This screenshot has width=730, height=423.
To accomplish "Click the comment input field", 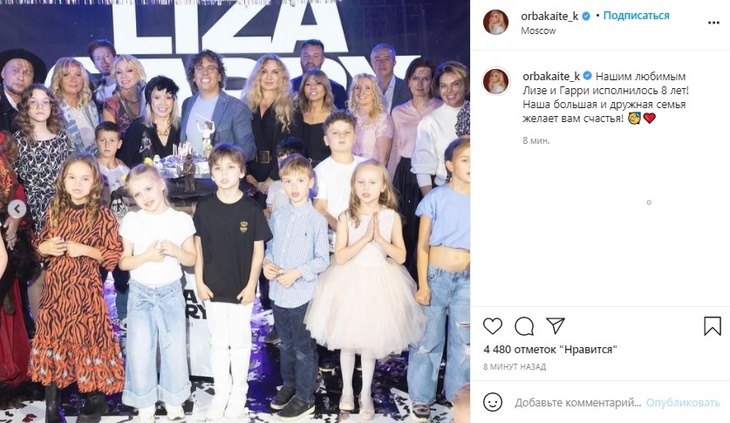I will pyautogui.click(x=578, y=403).
